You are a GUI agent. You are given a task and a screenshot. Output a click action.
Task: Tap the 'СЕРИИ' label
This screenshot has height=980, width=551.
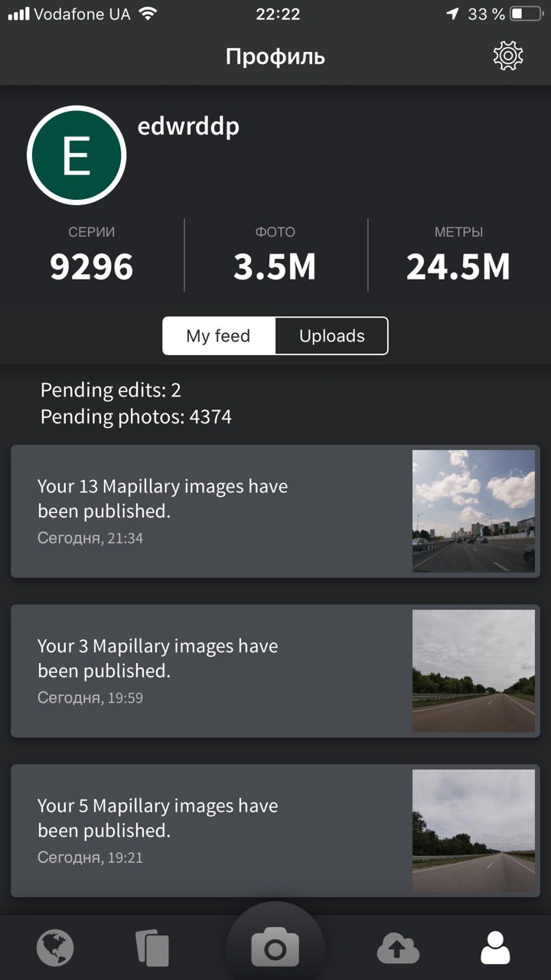(92, 232)
